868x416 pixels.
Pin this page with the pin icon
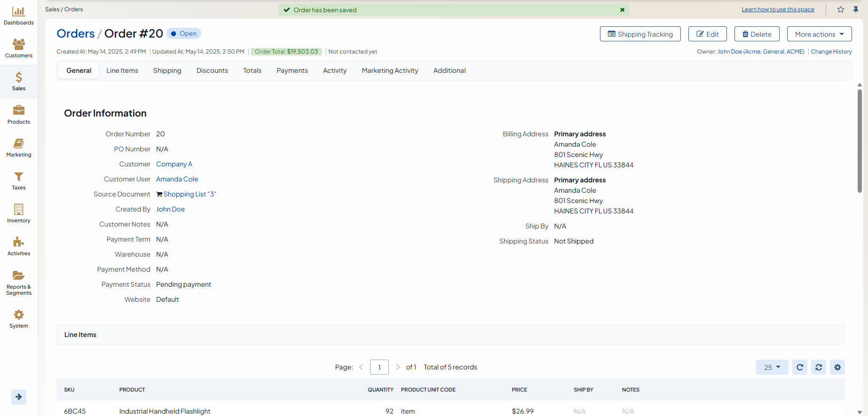[x=856, y=9]
